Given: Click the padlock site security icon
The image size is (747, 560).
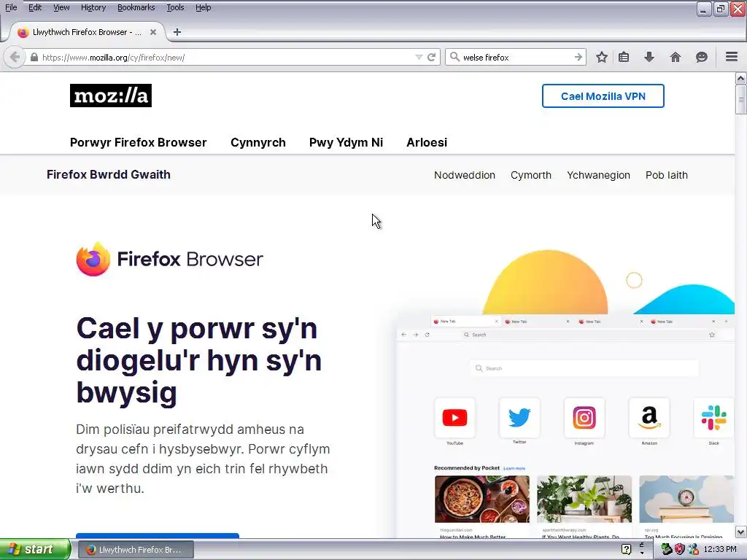Looking at the screenshot, I should point(34,57).
